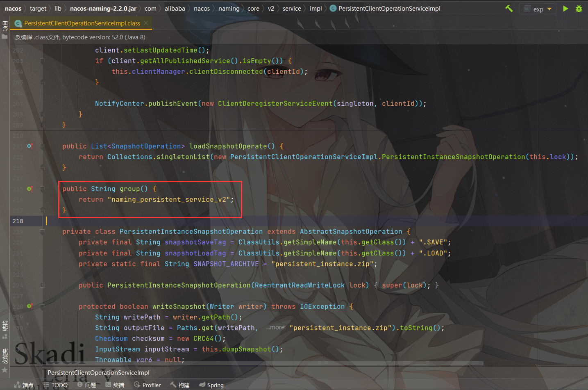Click the decompiled .class file bytecode version banner

tap(80, 37)
